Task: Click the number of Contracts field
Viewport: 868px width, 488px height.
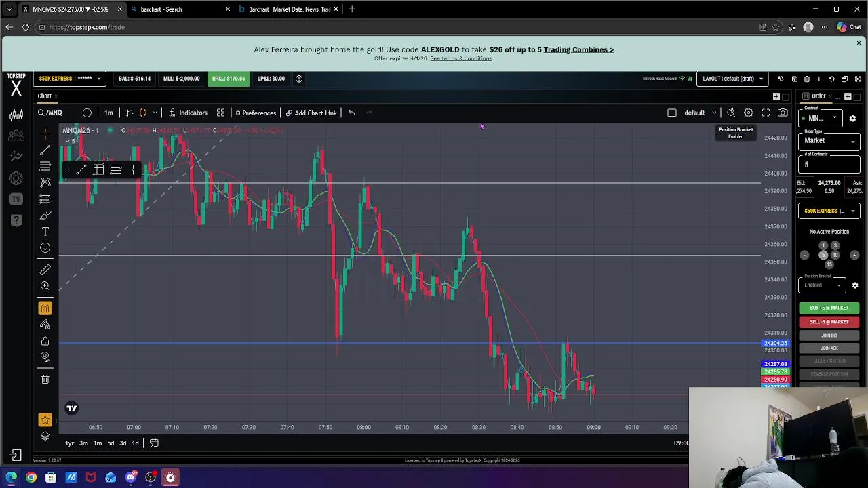Action: tap(830, 164)
